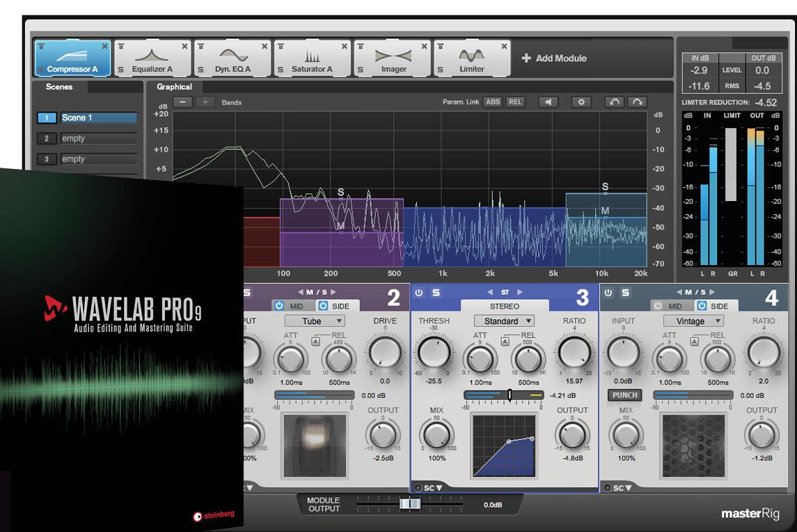
Task: Click the ABS parameter link button
Action: (x=492, y=102)
